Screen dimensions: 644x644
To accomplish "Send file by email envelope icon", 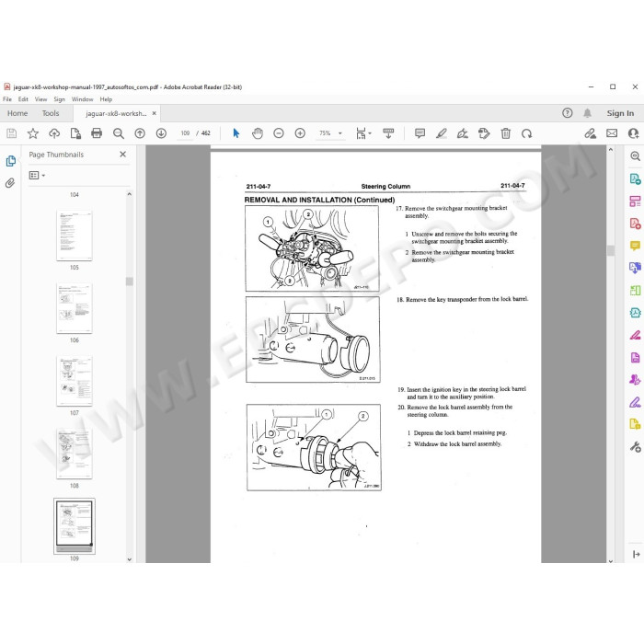I will tap(612, 133).
